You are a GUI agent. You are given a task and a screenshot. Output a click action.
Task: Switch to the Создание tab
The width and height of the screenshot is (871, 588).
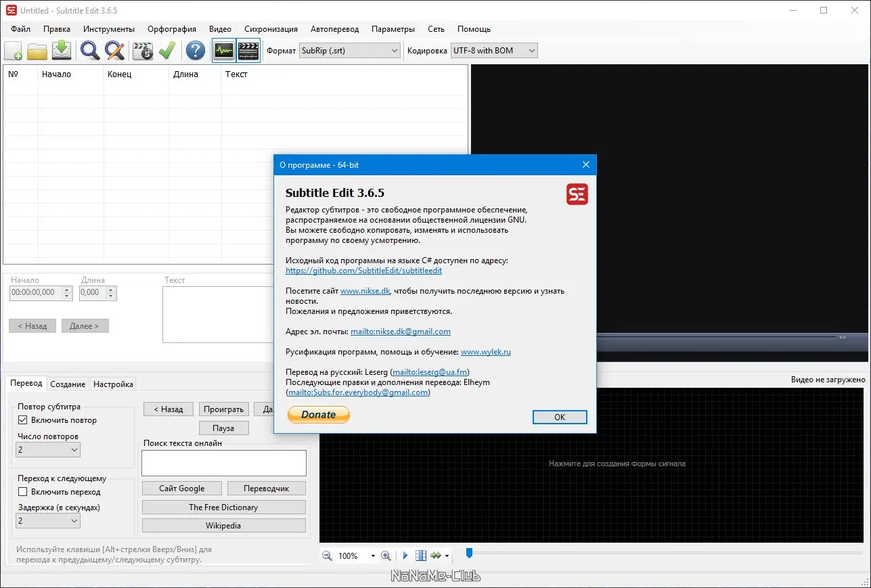click(x=68, y=384)
